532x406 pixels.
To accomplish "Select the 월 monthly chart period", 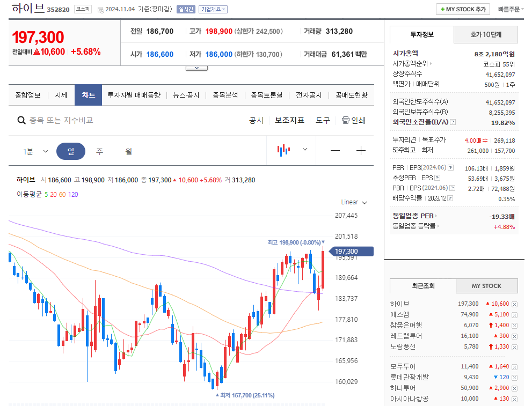I will tap(129, 151).
